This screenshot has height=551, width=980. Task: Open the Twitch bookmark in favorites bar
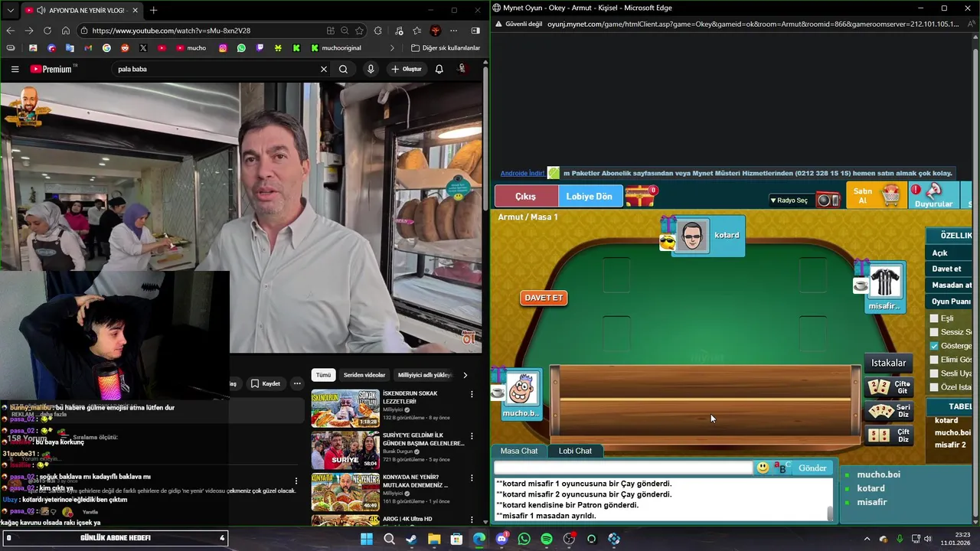pyautogui.click(x=260, y=48)
